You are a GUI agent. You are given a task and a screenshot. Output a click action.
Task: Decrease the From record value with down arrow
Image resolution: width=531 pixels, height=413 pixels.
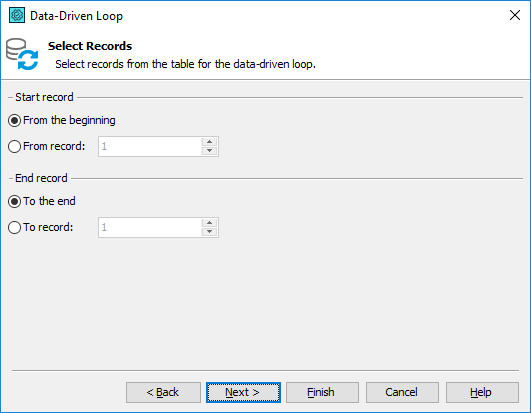[x=209, y=151]
